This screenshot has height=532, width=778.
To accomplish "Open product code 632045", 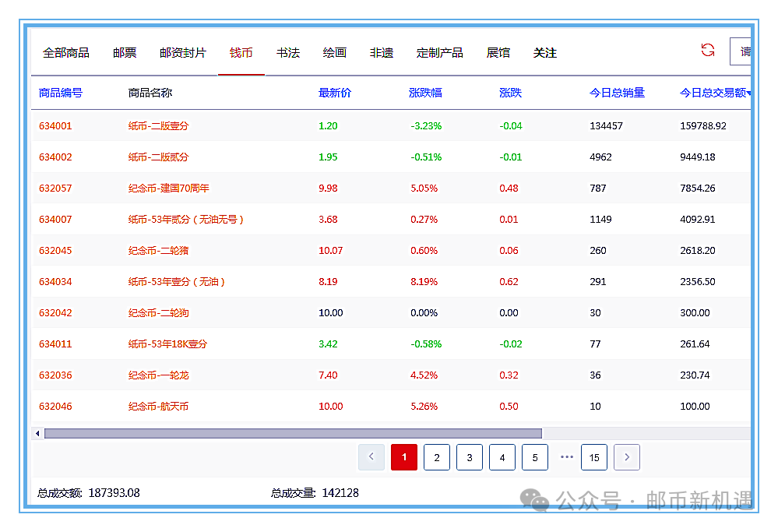I will click(x=55, y=251).
